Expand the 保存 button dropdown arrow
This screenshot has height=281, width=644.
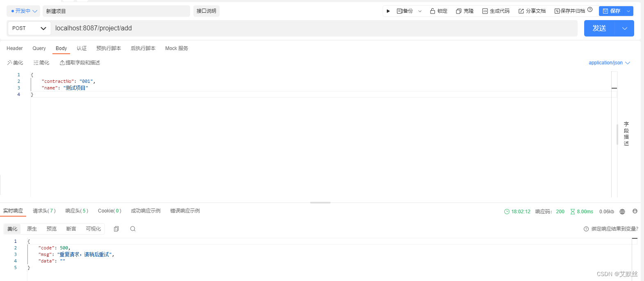[628, 11]
